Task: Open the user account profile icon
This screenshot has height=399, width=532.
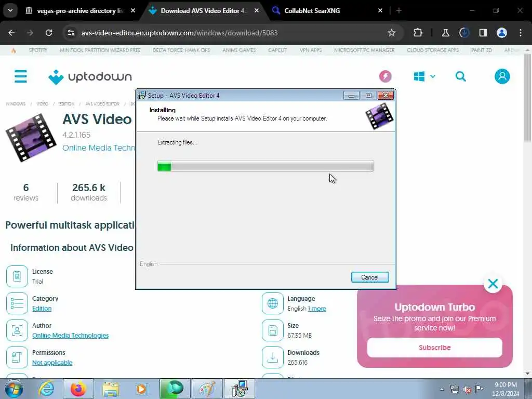Action: point(502,76)
